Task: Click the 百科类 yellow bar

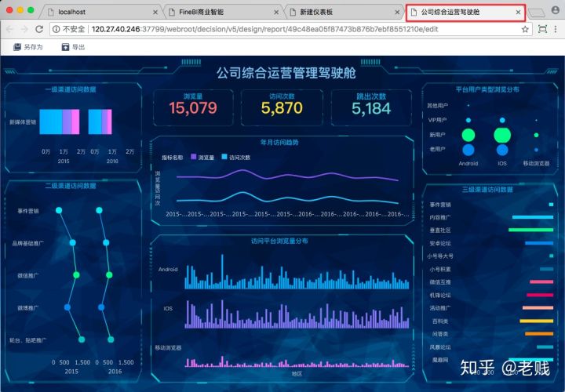Action: coord(537,321)
